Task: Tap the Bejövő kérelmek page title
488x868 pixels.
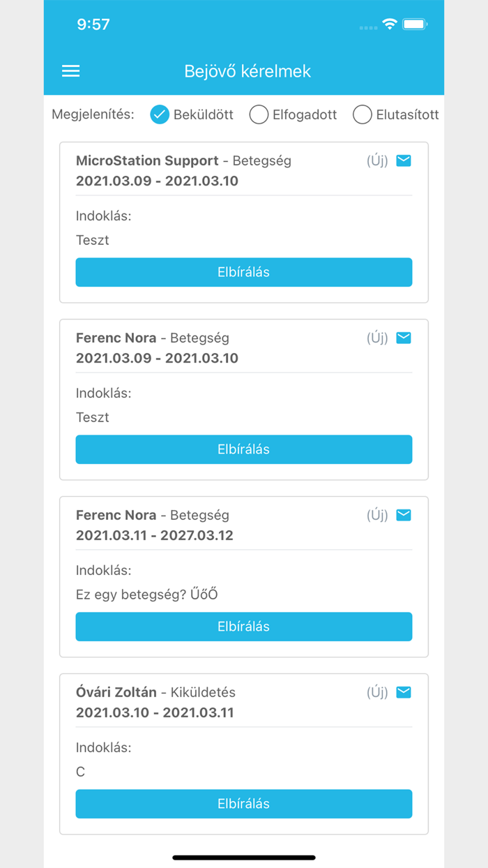Action: coord(247,71)
